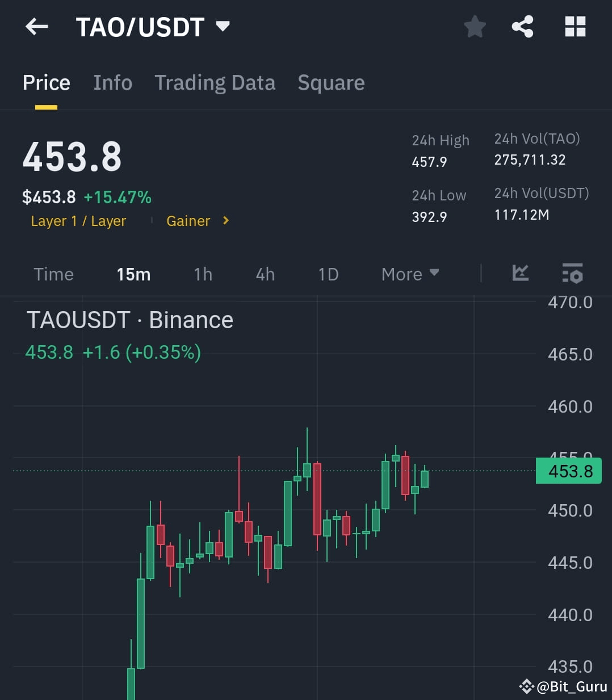The width and height of the screenshot is (612, 700).
Task: Expand the More timeframes dropdown
Action: (x=410, y=274)
